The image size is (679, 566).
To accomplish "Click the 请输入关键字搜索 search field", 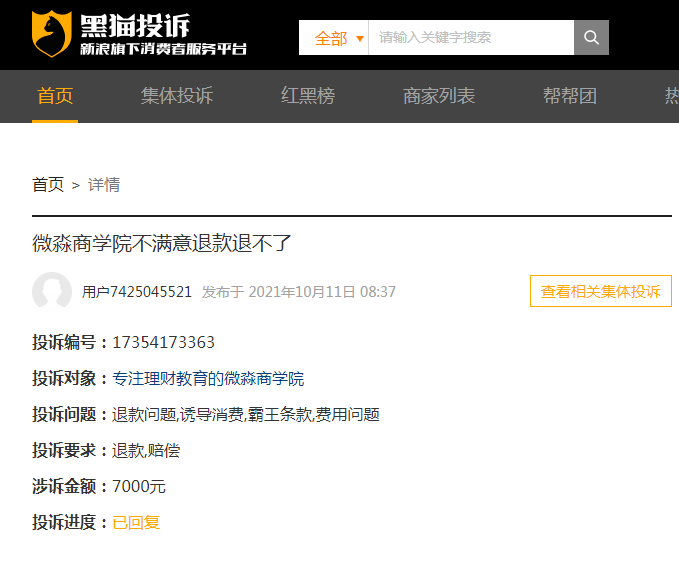I will click(471, 37).
